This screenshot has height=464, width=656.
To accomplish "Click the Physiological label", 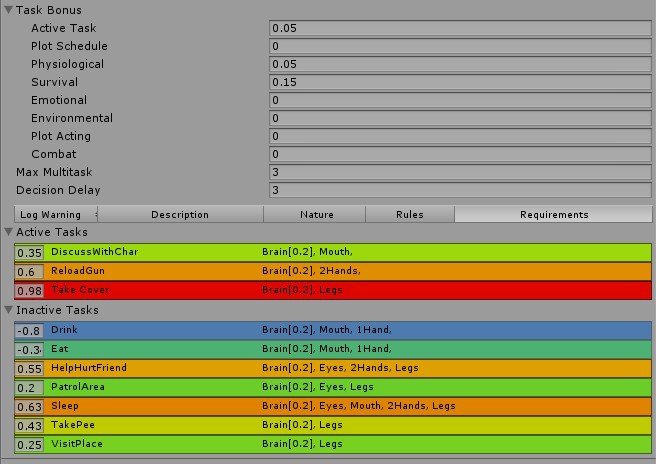I will pos(67,64).
